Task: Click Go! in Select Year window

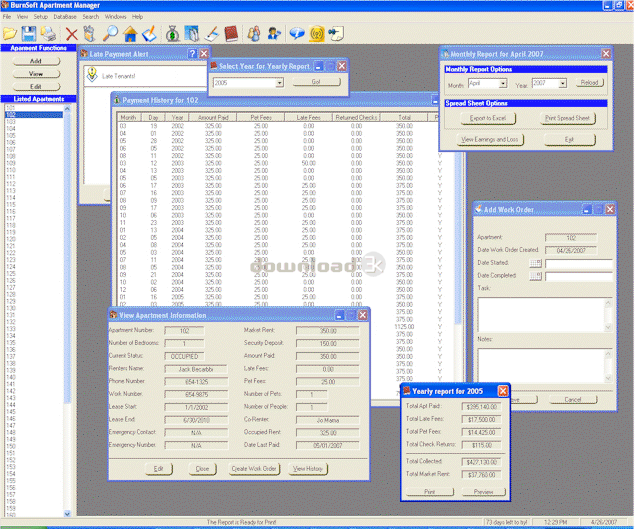Action: (316, 82)
